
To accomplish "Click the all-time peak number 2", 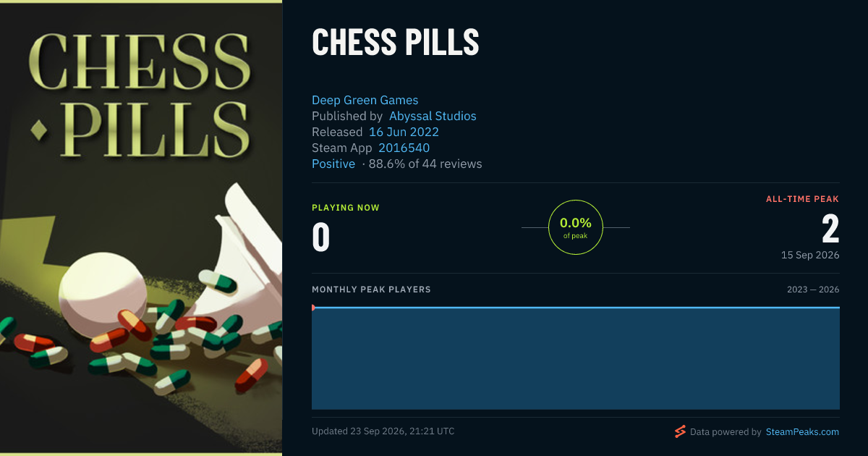I will coord(830,229).
